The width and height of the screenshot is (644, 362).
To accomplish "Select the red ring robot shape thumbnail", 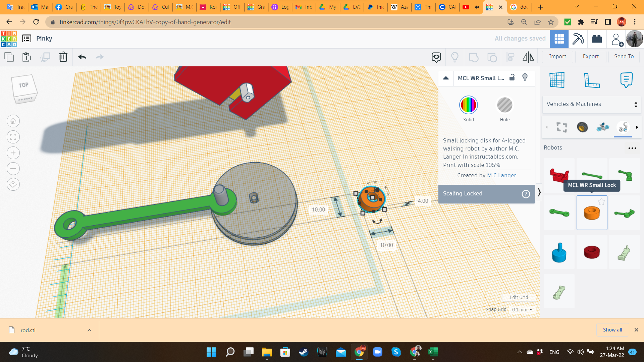I will pos(592,252).
